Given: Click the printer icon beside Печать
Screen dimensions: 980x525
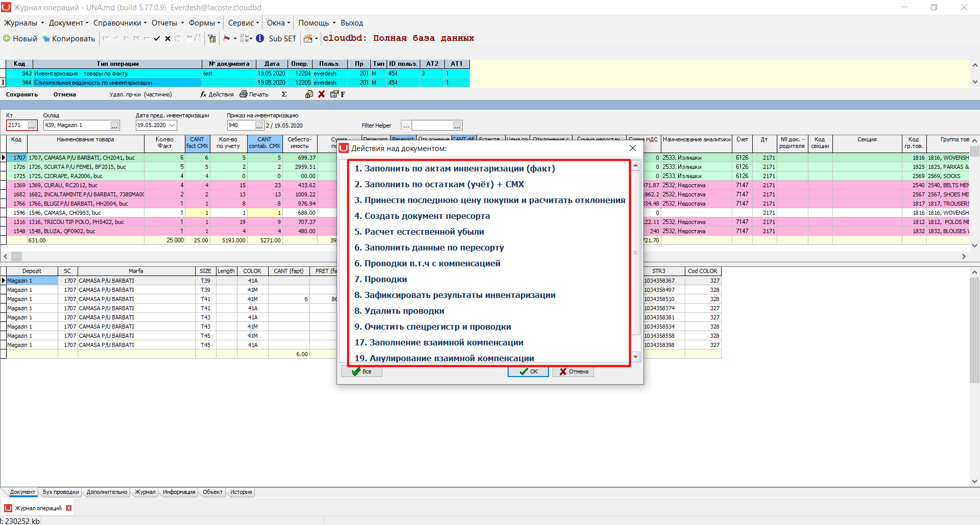Looking at the screenshot, I should (244, 94).
